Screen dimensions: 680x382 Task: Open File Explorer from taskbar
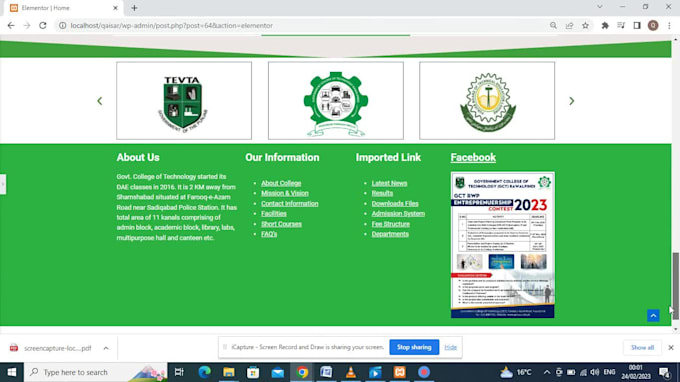pyautogui.click(x=229, y=372)
